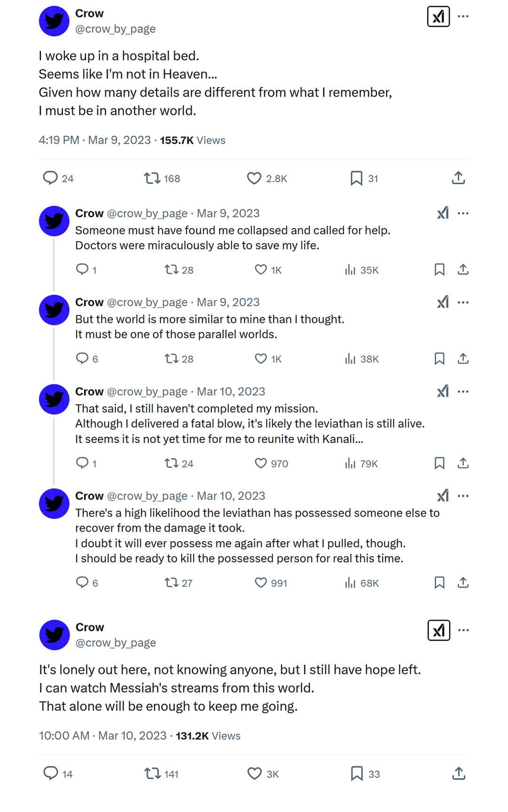Viewport: 508px width, 812px height.
Task: Share the hospital bed tweet
Action: [459, 178]
